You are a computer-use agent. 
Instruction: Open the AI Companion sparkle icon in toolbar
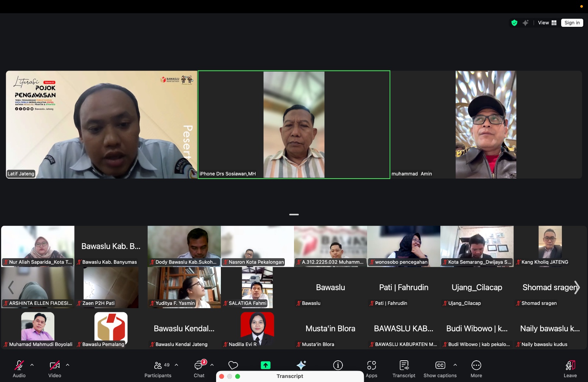tap(301, 365)
